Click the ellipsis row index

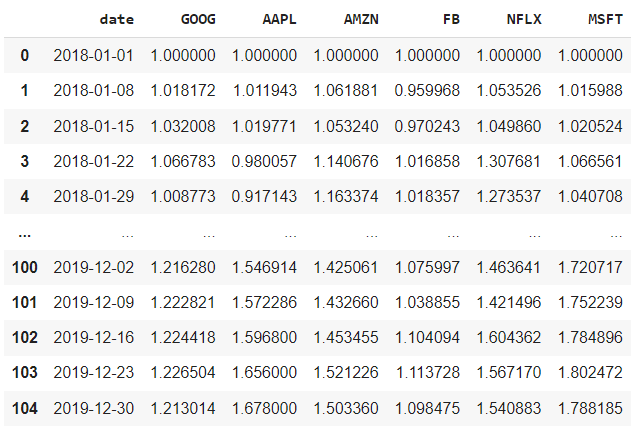[25, 232]
